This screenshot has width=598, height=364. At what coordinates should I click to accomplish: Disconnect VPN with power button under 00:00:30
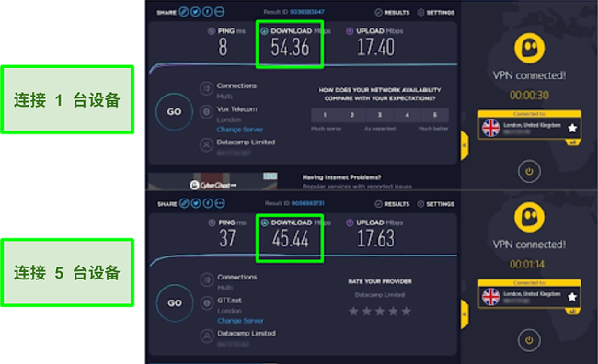tap(529, 172)
